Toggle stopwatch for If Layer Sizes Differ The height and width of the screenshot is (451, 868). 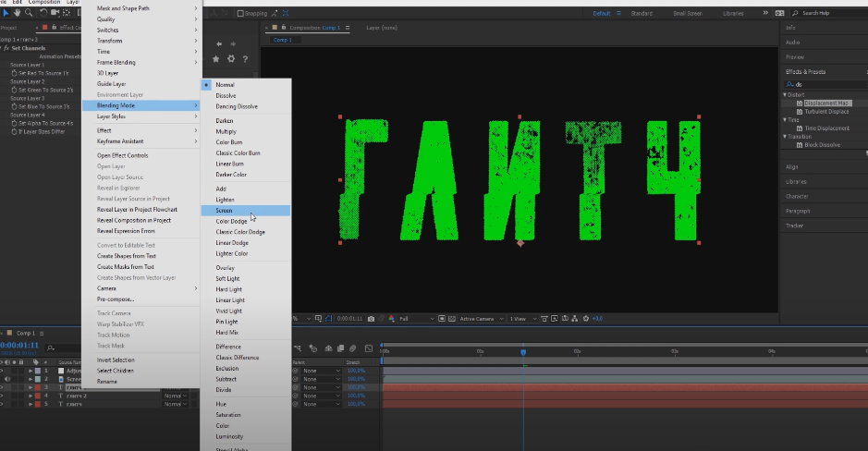[15, 132]
